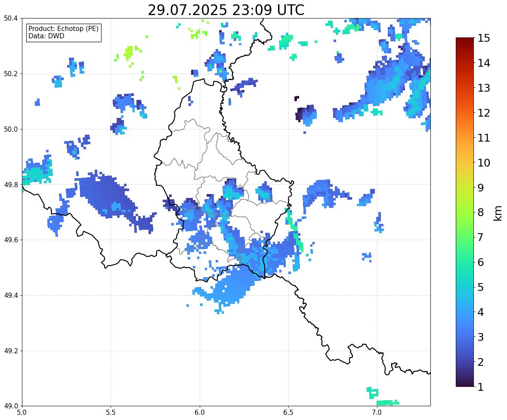507x420 pixels.
Task: Select the 49.4 latitude tick label
Action: point(11,296)
